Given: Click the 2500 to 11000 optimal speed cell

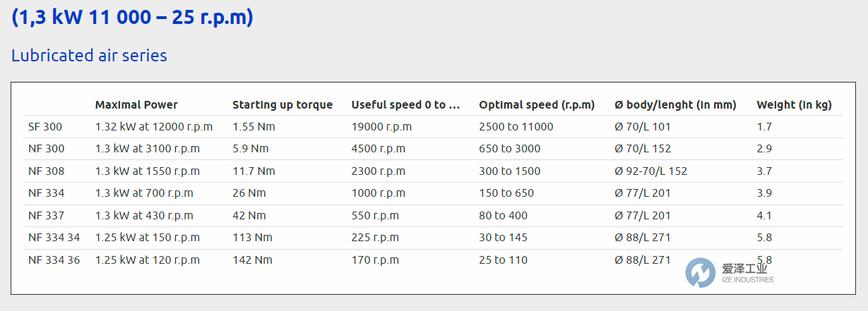Looking at the screenshot, I should pos(516,127).
